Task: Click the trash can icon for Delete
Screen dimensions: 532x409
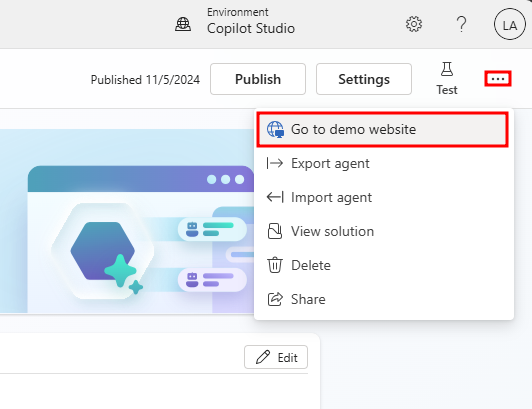Action: 275,265
